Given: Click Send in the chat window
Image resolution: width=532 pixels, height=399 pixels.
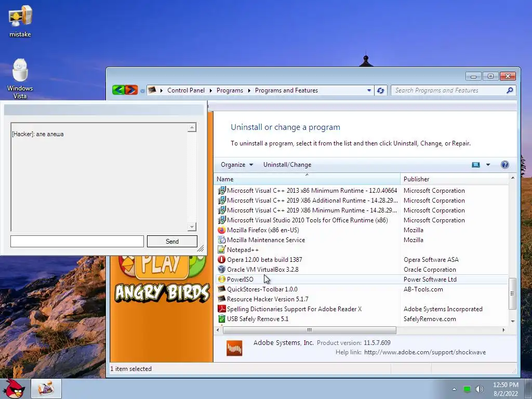Looking at the screenshot, I should pyautogui.click(x=172, y=241).
